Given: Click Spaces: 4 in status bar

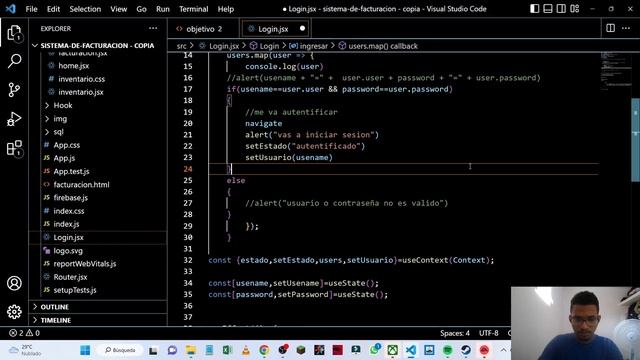Looking at the screenshot, I should coord(455,333).
